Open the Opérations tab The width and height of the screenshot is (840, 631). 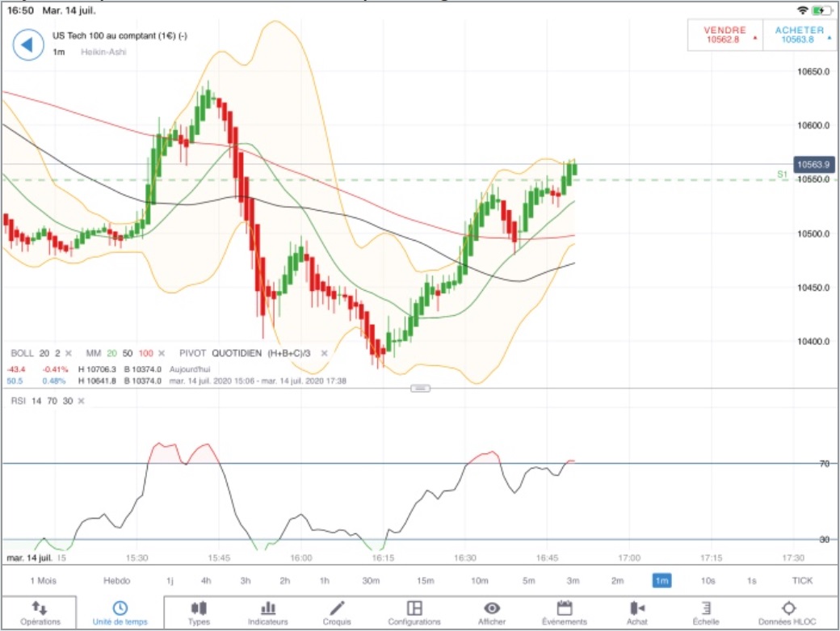40,613
